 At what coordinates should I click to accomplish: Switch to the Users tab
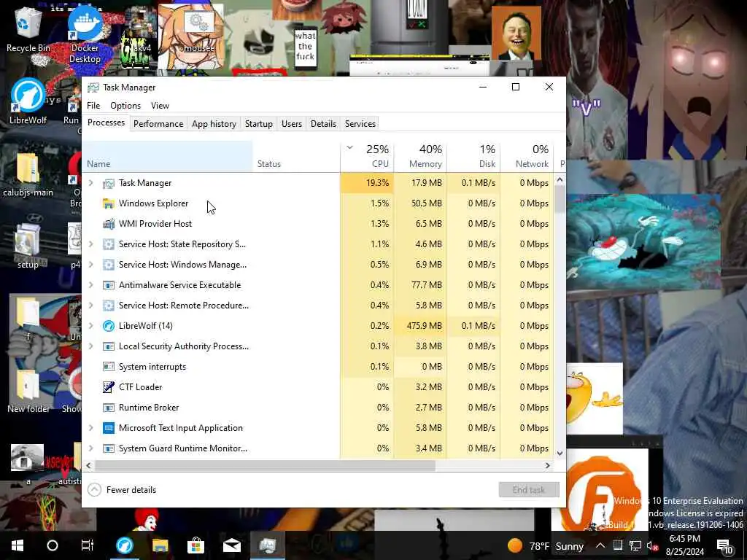pyautogui.click(x=292, y=124)
